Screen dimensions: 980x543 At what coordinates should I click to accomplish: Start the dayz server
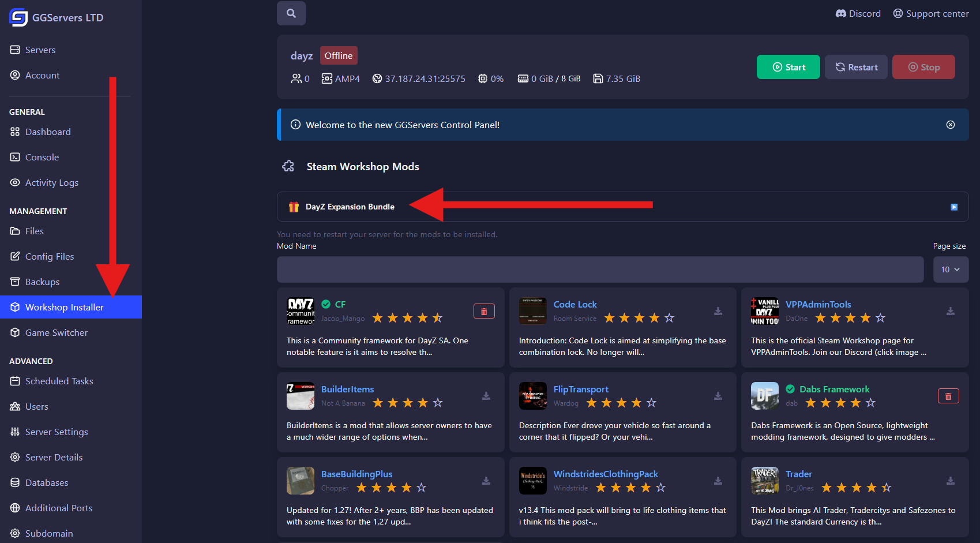tap(788, 67)
